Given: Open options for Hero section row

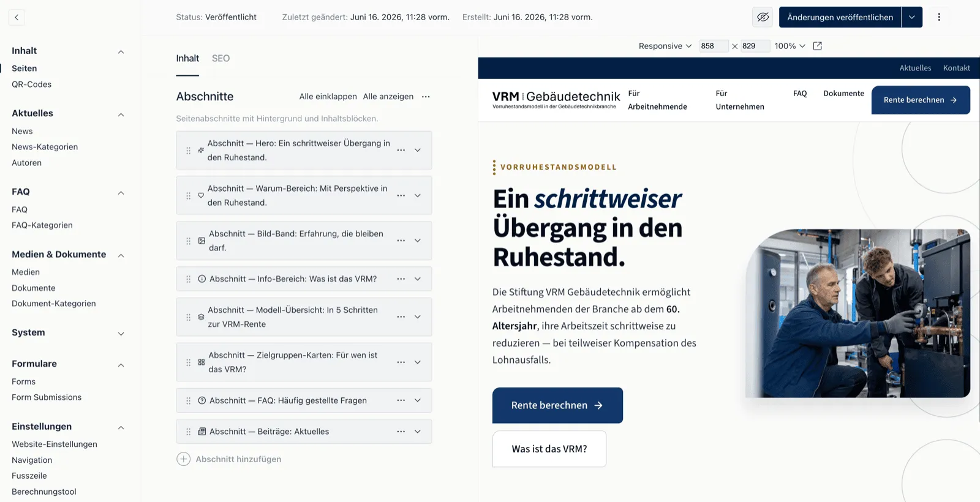Looking at the screenshot, I should click(x=401, y=150).
